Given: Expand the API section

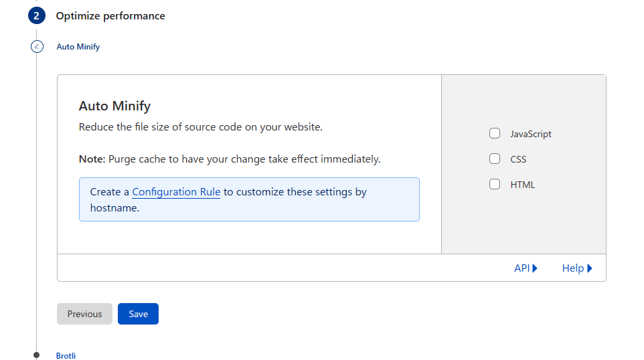Looking at the screenshot, I should coord(526,268).
